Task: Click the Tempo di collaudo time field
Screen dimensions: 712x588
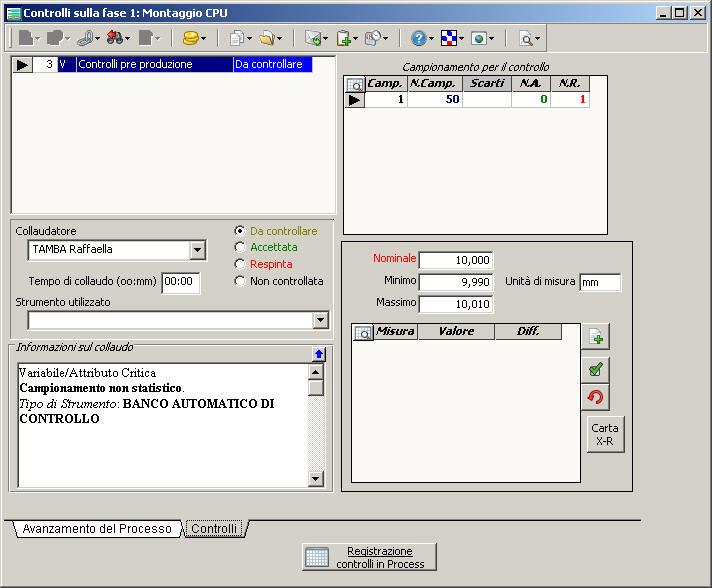Action: click(181, 283)
